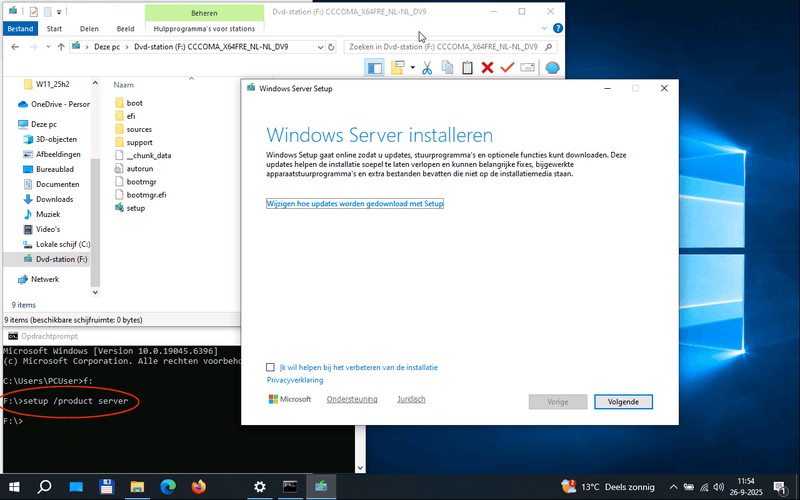Open Microsoft Edge from the taskbar
The height and width of the screenshot is (500, 800).
[x=168, y=487]
